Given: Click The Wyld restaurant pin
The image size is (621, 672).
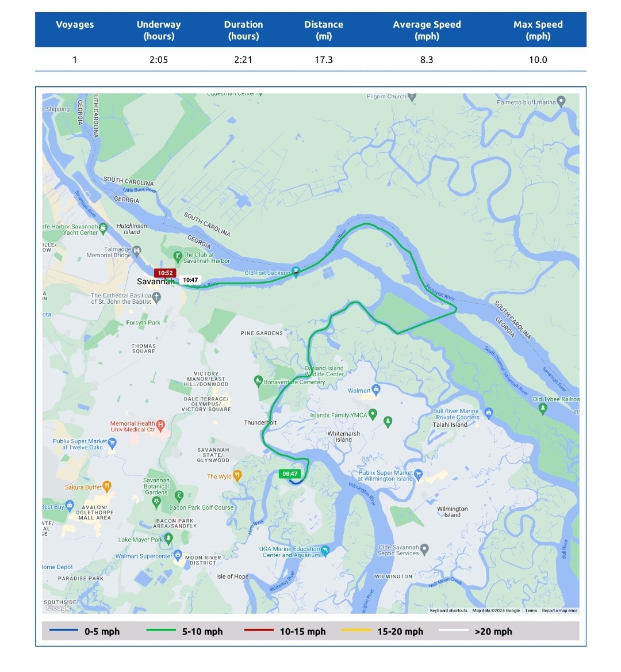Looking at the screenshot, I should tap(237, 475).
